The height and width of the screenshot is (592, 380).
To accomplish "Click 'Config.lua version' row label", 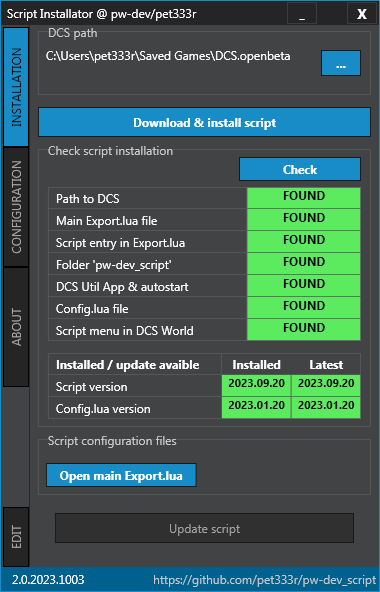I will [103, 409].
